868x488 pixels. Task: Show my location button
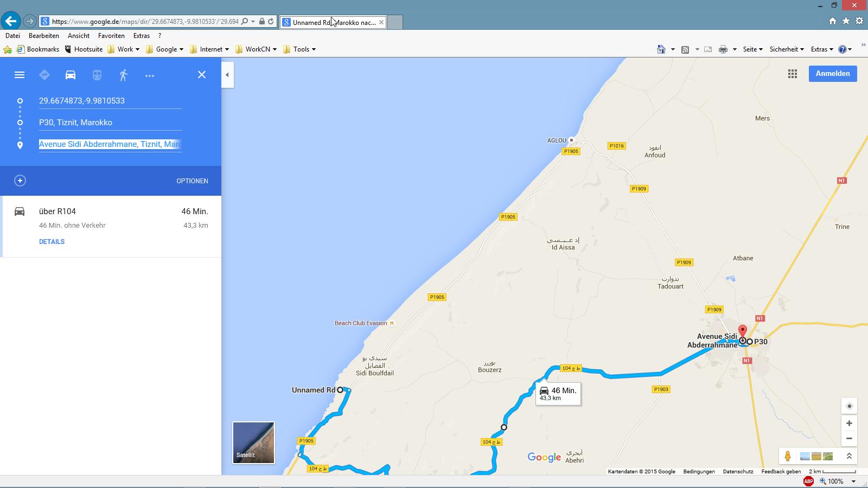click(849, 406)
